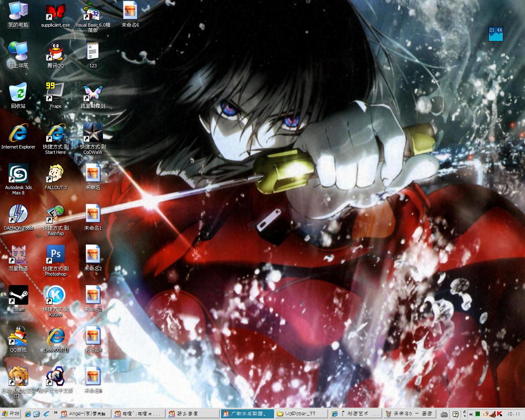Screen dimensions: 525x420
Task: Open the KuGoo music shortcut
Action: (x=55, y=301)
